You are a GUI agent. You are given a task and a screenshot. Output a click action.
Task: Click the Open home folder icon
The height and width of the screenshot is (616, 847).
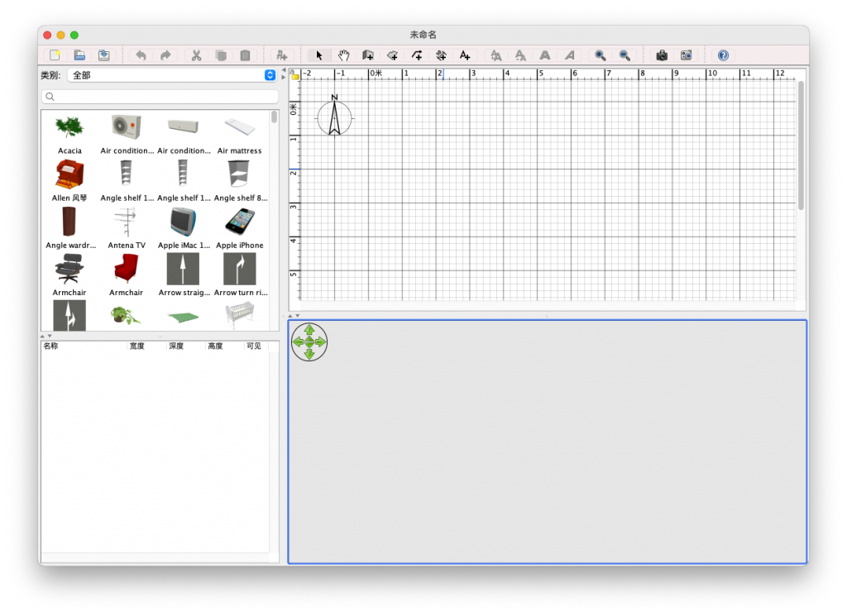[79, 55]
